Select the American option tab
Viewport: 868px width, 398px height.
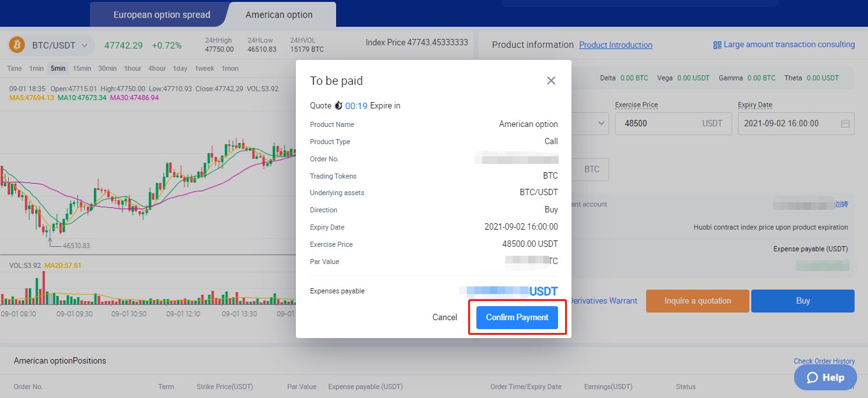click(279, 14)
